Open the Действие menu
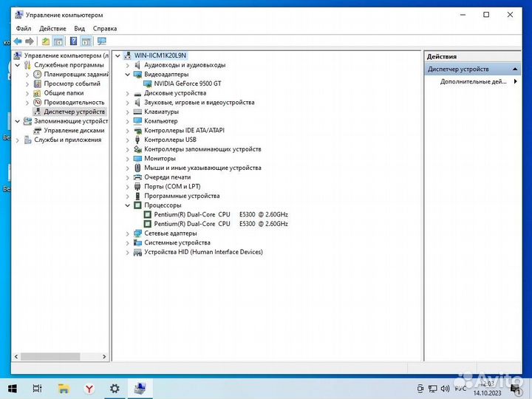 [x=52, y=29]
